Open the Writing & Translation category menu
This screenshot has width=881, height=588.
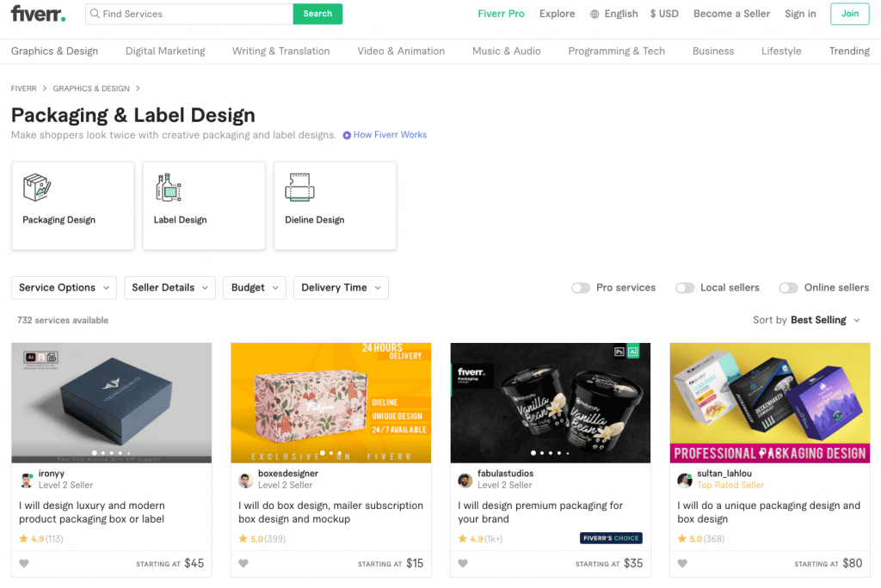tap(281, 51)
